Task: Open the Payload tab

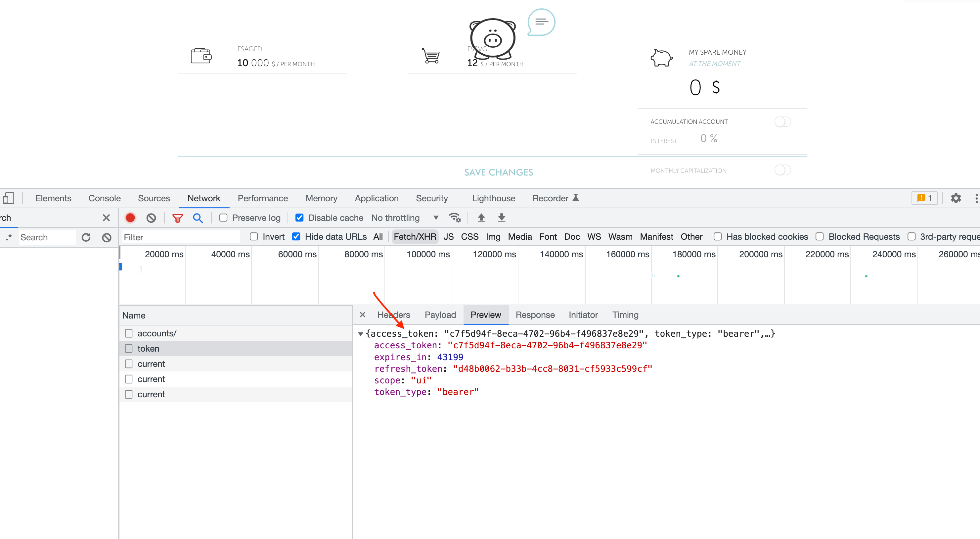Action: pos(440,315)
